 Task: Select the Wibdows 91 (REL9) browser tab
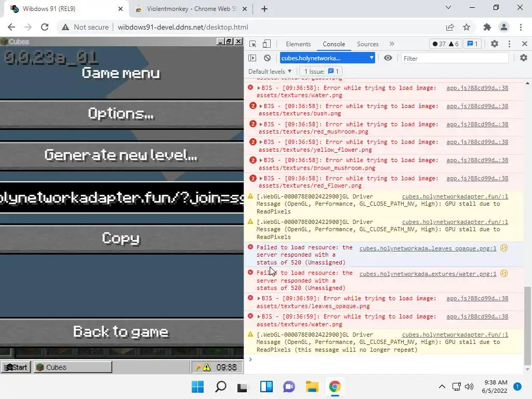click(x=66, y=9)
